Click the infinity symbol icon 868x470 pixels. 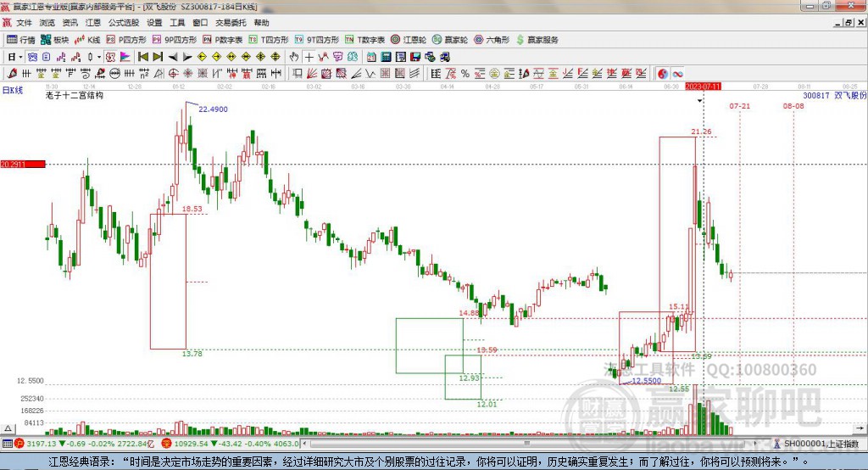tap(677, 74)
